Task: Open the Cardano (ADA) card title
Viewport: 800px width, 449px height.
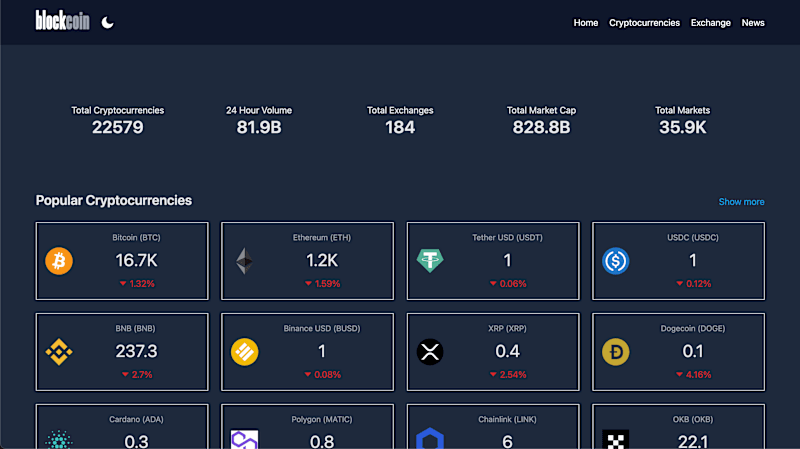Action: (x=136, y=419)
